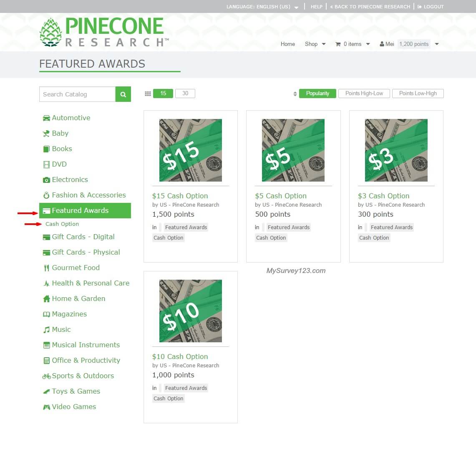Click the shopping cart icon

[338, 44]
